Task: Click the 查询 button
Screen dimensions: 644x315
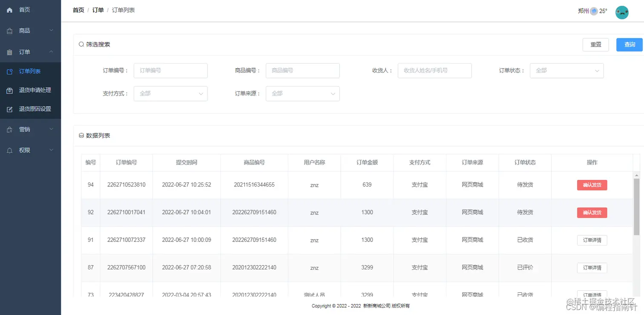Action: 630,45
